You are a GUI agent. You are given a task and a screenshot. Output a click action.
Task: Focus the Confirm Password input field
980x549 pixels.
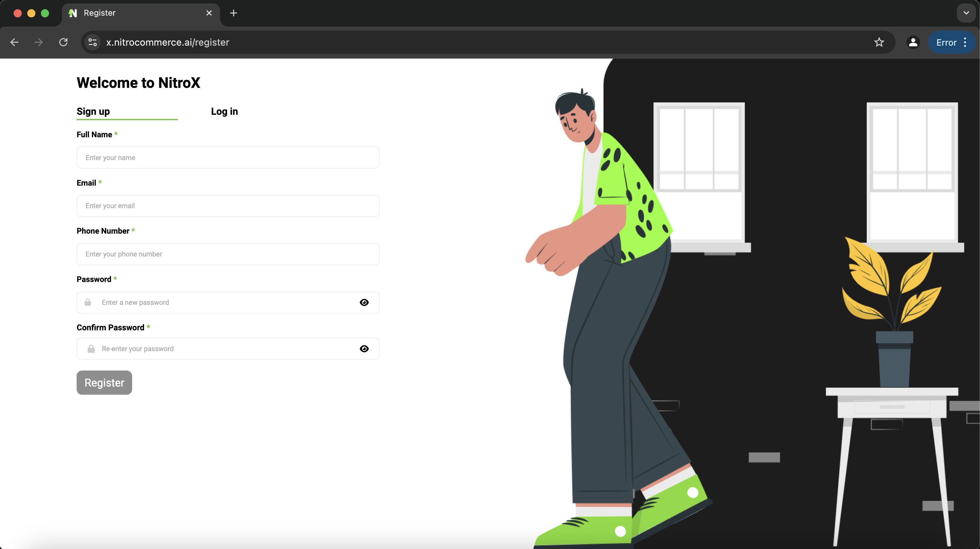[228, 348]
